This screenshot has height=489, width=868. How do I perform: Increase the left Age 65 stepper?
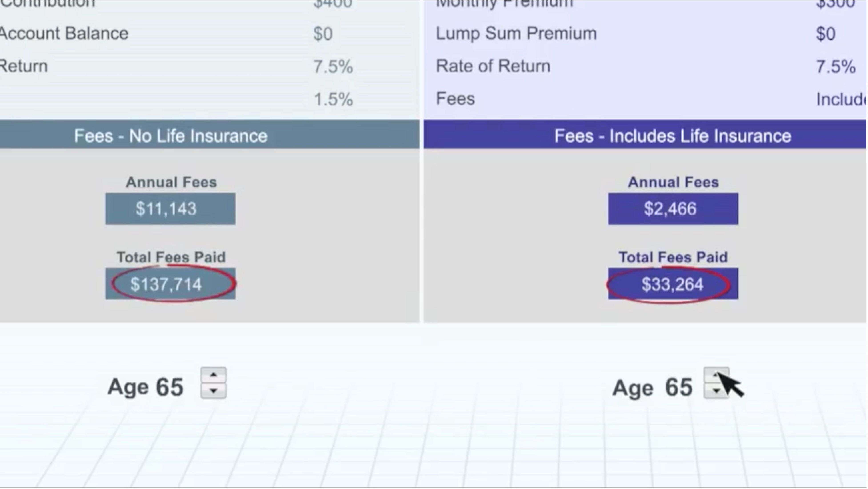point(213,375)
